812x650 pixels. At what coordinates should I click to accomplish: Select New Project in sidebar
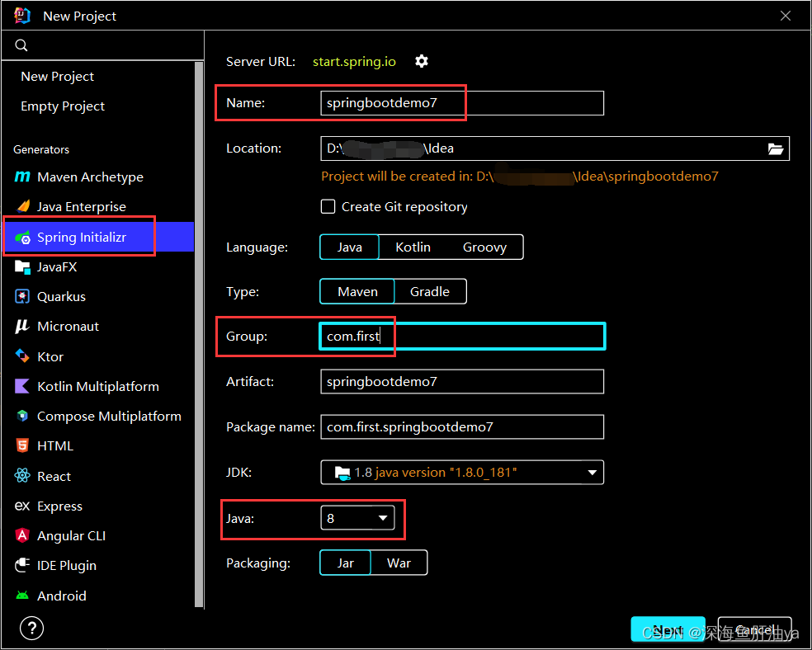coord(57,77)
